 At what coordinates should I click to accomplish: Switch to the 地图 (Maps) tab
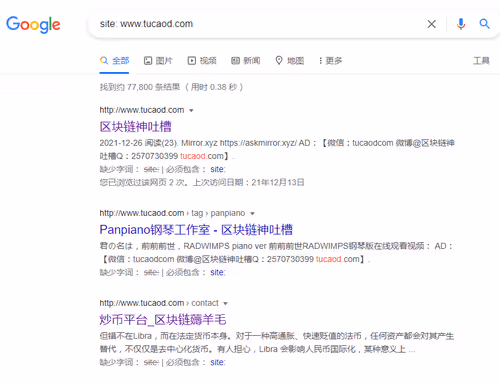pos(290,61)
